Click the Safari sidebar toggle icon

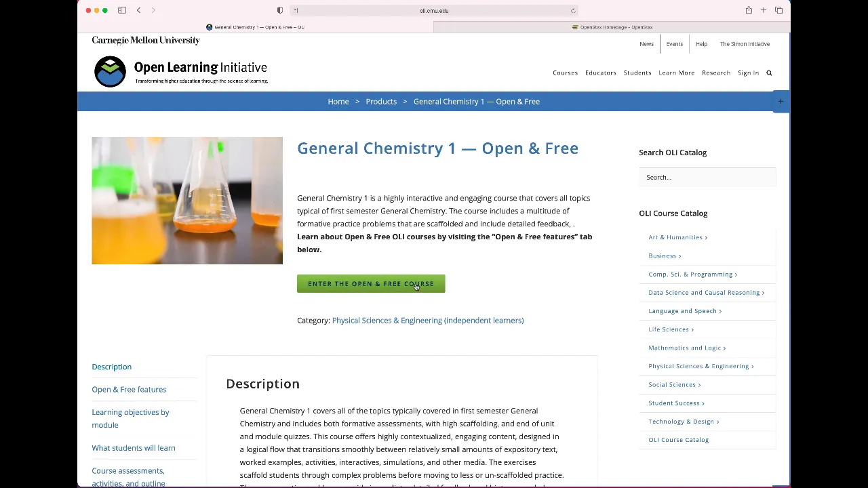coord(122,10)
